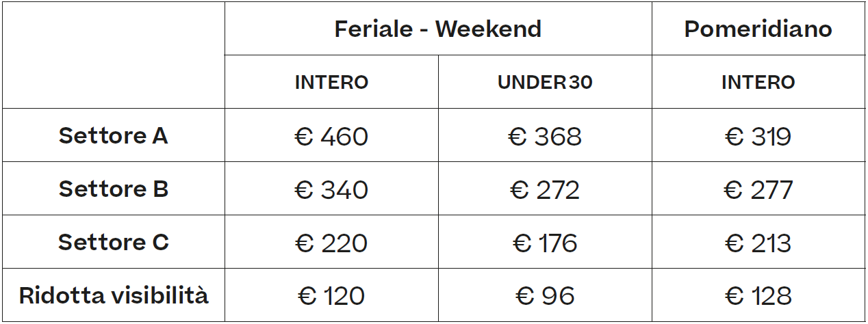The image size is (868, 324).
Task: Select the UNDER 30 subheader
Action: (x=545, y=83)
